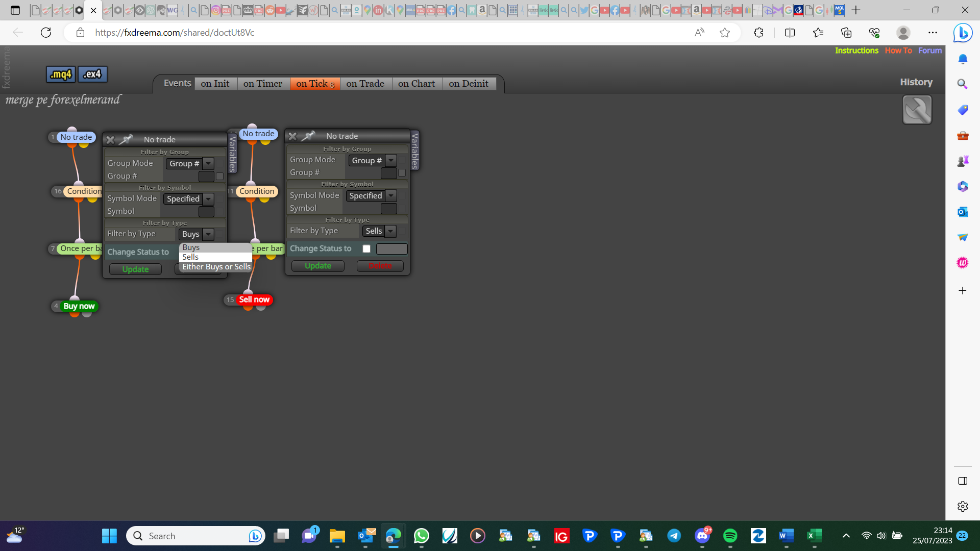Select the Buy now block
This screenshot has height=551, width=980.
pyautogui.click(x=79, y=306)
